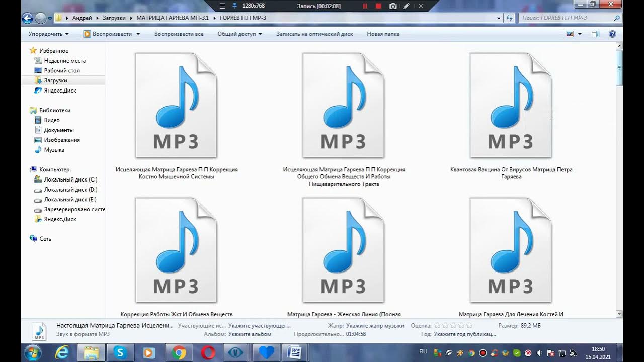Click Воспроизвести все

179,34
